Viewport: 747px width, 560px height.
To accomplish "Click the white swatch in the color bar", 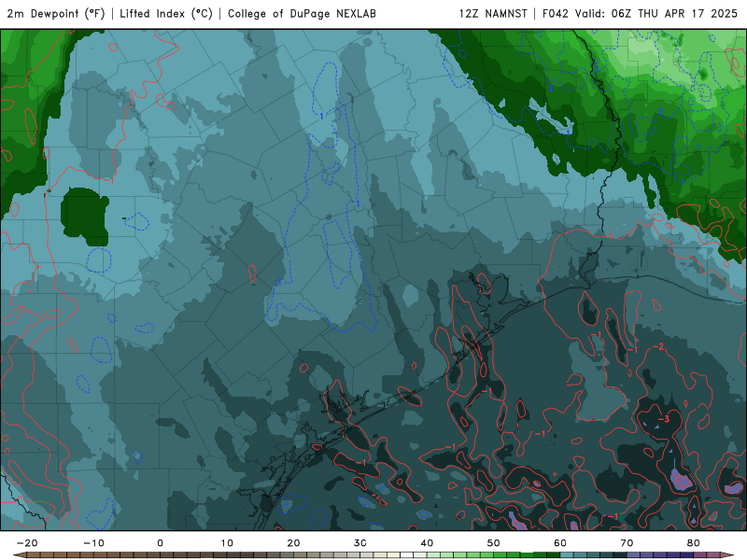I will point(406,555).
